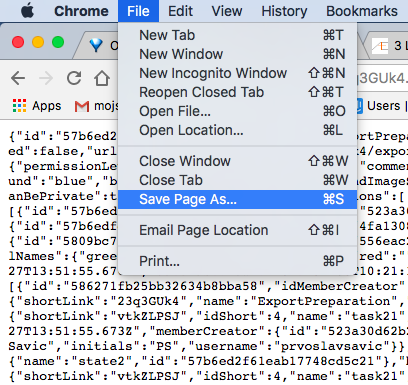408x385 pixels.
Task: Close the open File menu
Action: point(138,11)
